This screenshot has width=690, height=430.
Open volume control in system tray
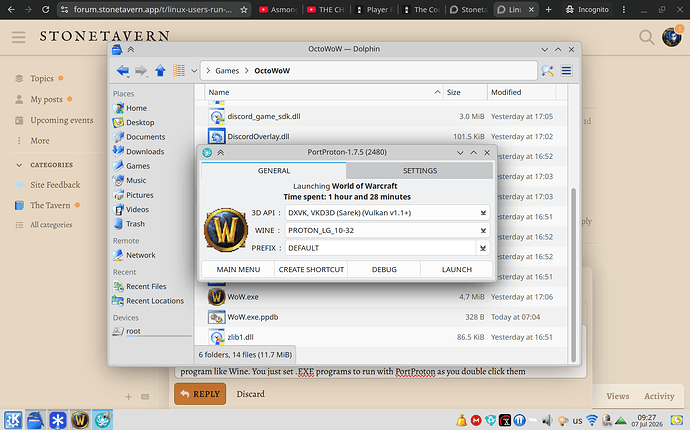(x=547, y=420)
